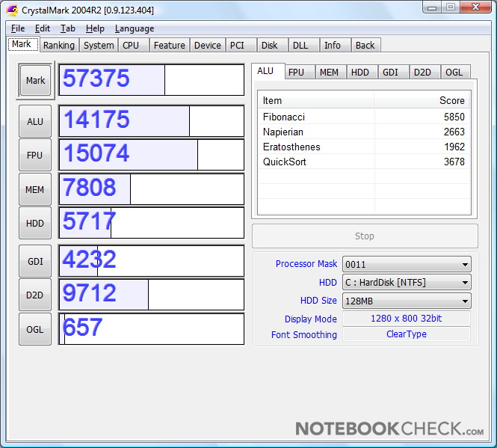This screenshot has width=497, height=448.
Task: Select the QuickSort result row
Action: pyautogui.click(x=364, y=162)
